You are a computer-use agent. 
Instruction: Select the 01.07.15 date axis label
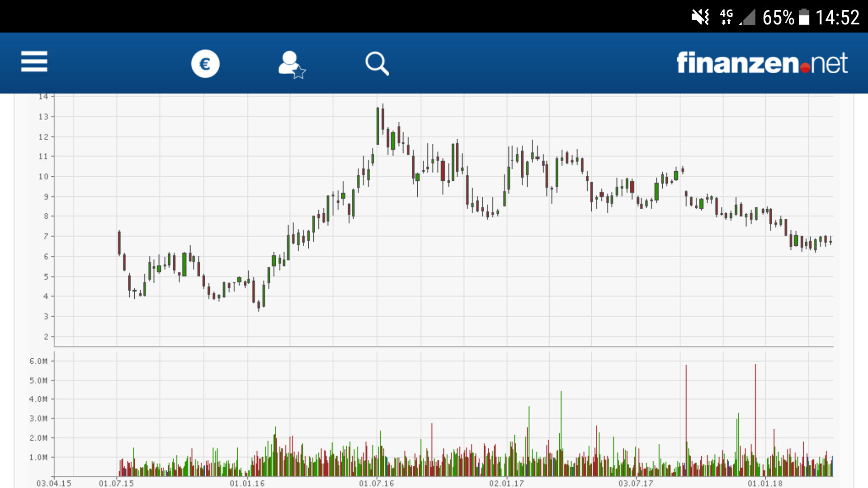coord(117,483)
